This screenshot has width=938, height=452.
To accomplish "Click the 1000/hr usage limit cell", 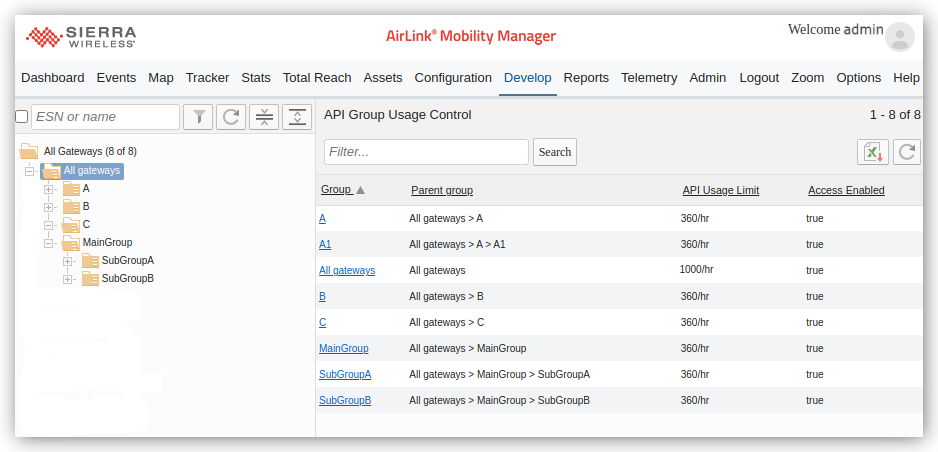I will 696,270.
